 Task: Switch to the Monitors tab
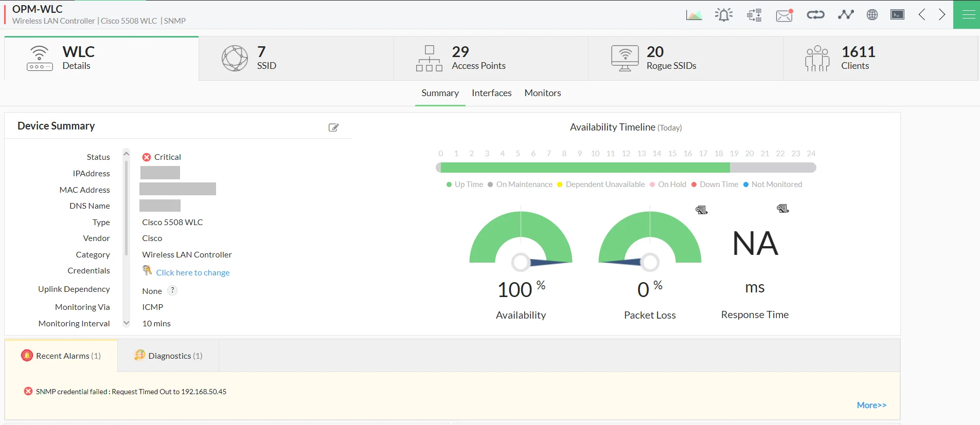click(x=542, y=93)
